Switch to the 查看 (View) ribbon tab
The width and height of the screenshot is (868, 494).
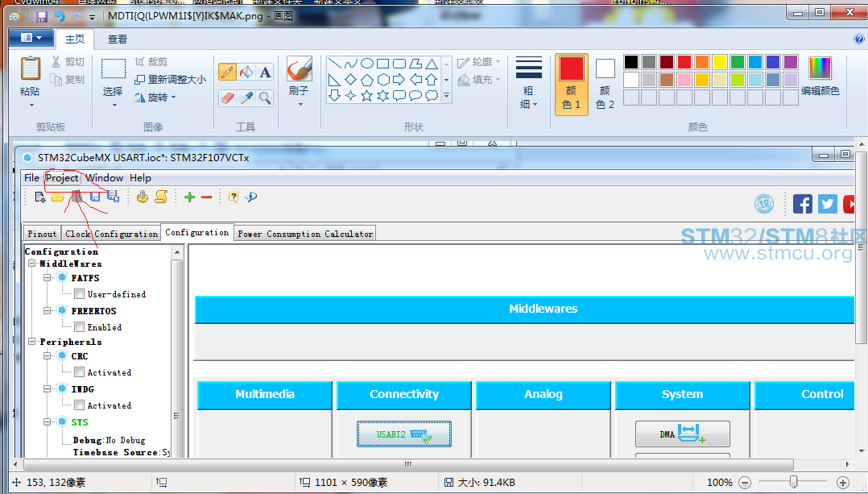pos(117,39)
